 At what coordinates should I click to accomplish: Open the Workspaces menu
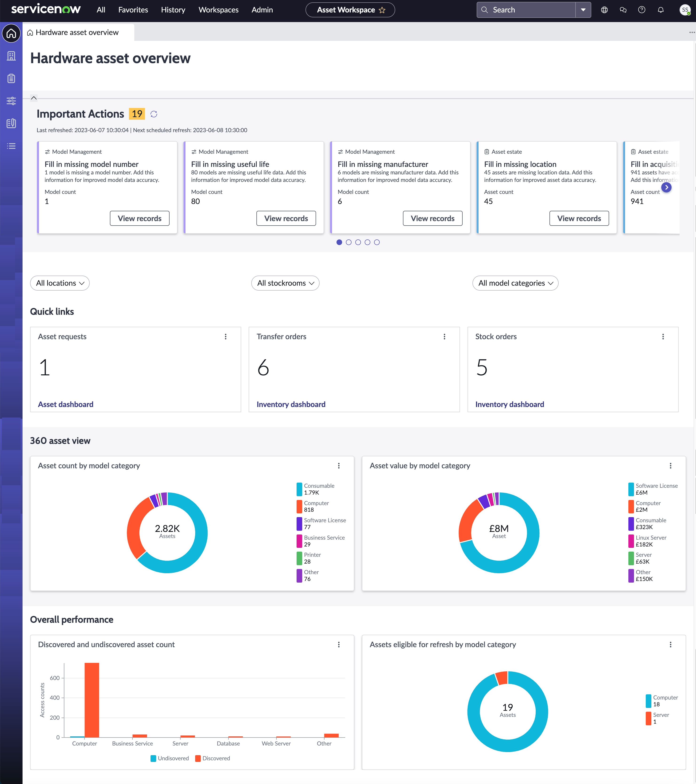point(218,10)
